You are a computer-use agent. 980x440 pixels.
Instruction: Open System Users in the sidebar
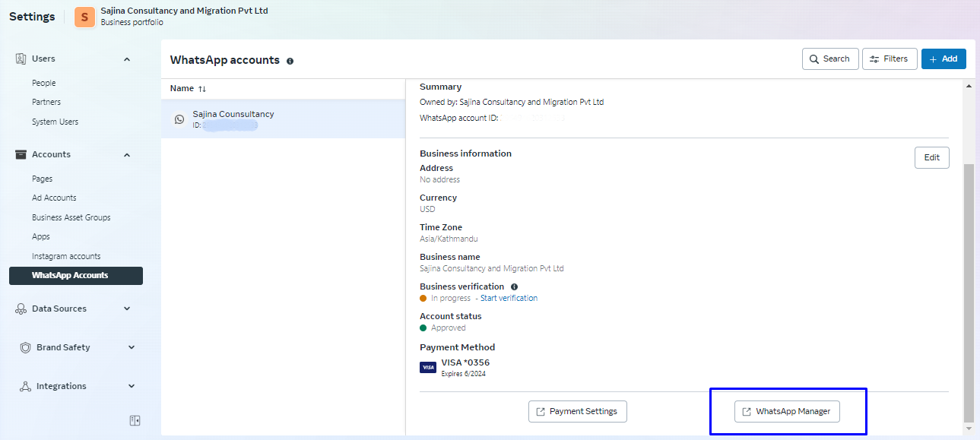click(55, 122)
